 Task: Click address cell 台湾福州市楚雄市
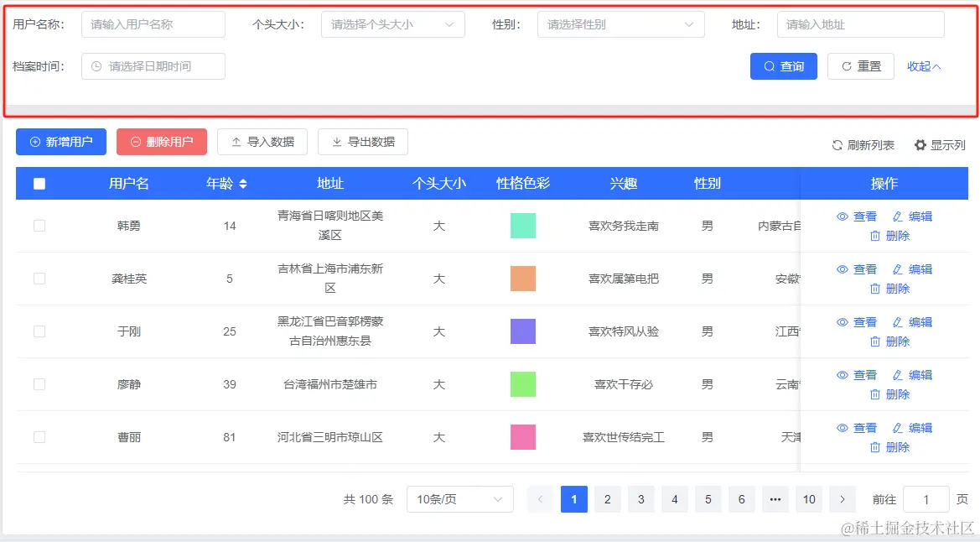(330, 384)
